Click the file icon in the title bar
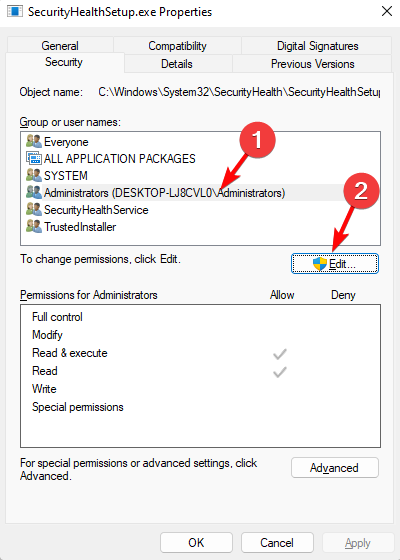Viewport: 400px width, 560px height. [15, 11]
